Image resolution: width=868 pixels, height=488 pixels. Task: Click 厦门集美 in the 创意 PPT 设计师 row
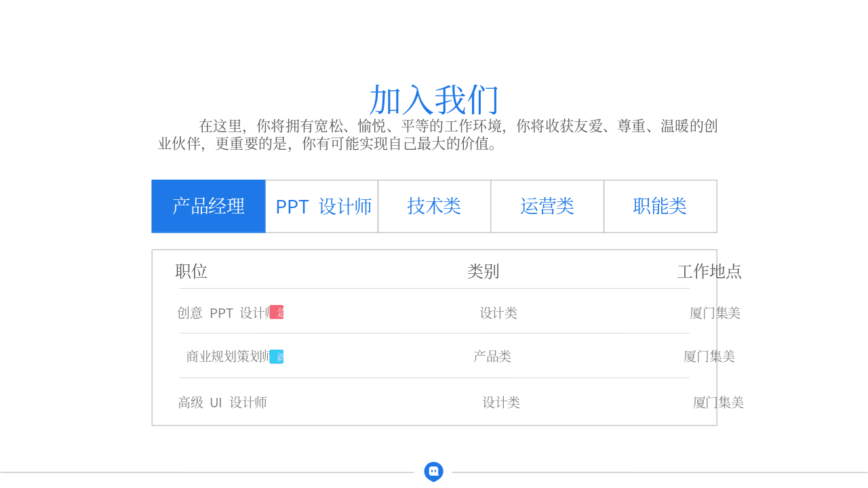click(715, 313)
